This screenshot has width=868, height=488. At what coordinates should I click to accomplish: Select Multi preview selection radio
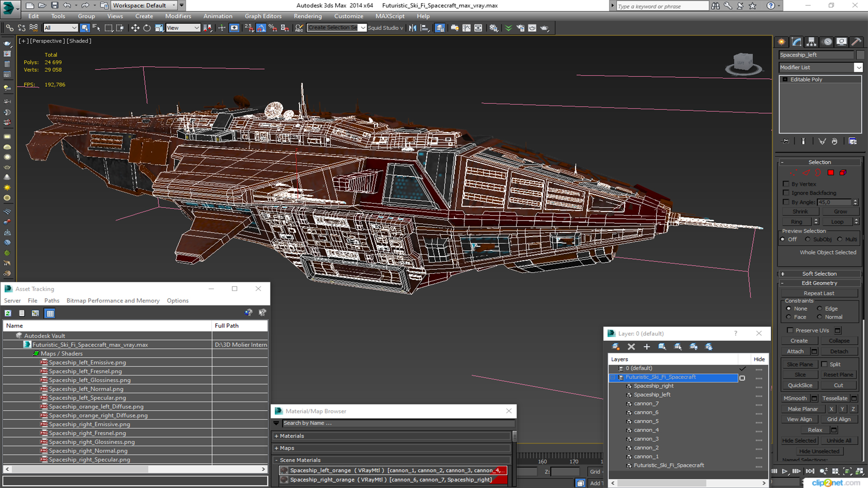coord(840,239)
